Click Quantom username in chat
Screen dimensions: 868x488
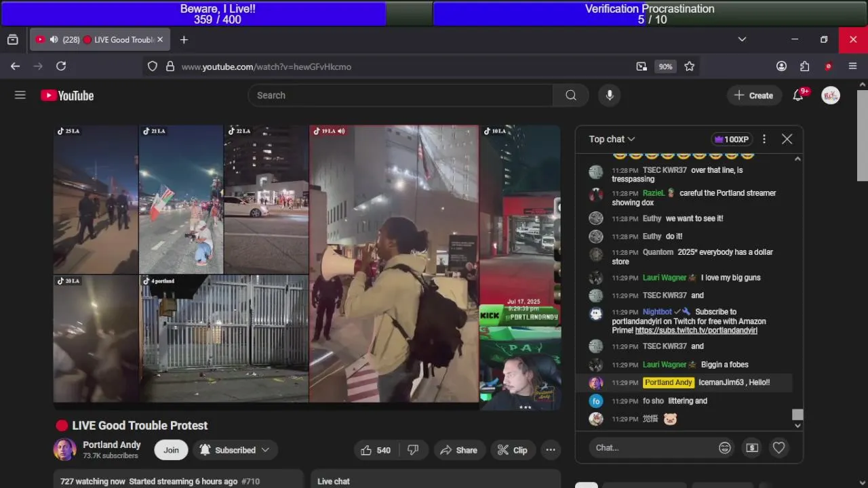(658, 252)
